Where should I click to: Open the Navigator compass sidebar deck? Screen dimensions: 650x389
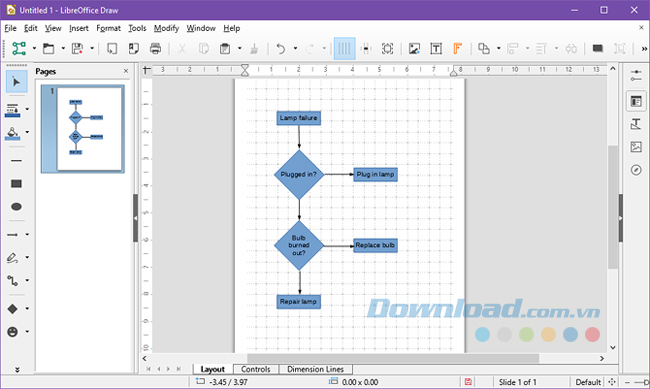[x=636, y=170]
